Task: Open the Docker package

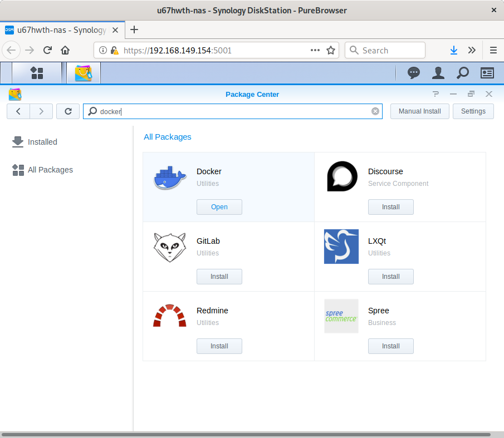Action: 219,207
